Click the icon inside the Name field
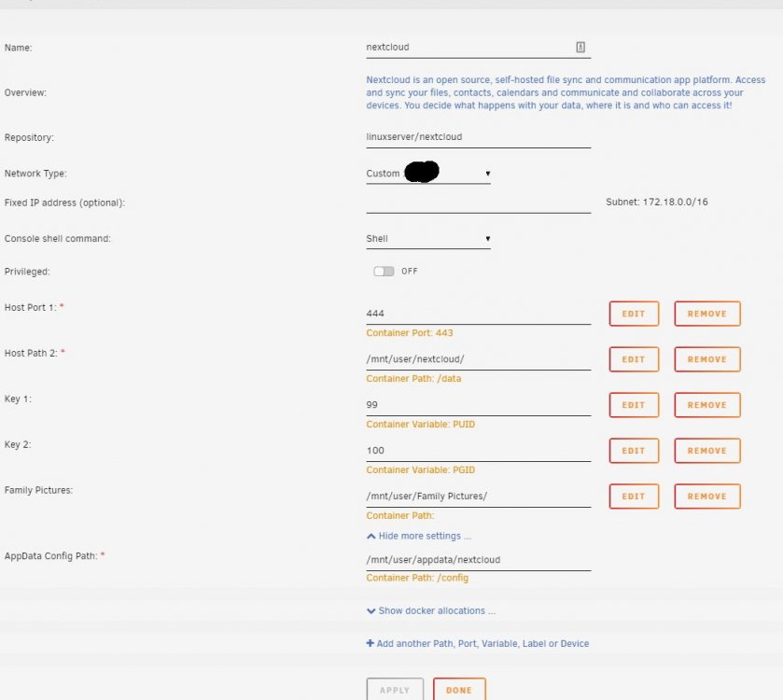783x700 pixels. (580, 47)
